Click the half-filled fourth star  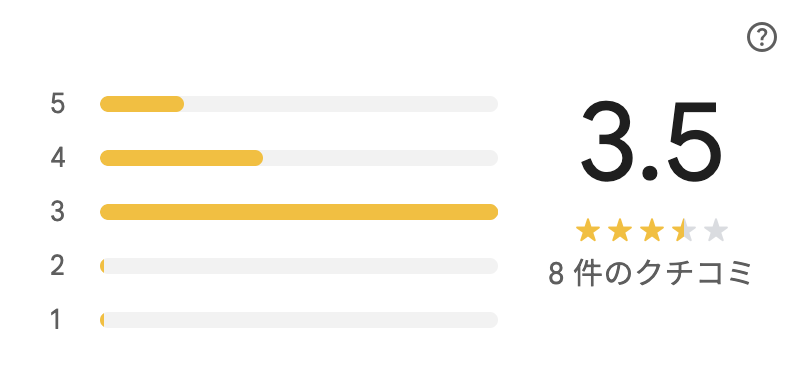(684, 230)
